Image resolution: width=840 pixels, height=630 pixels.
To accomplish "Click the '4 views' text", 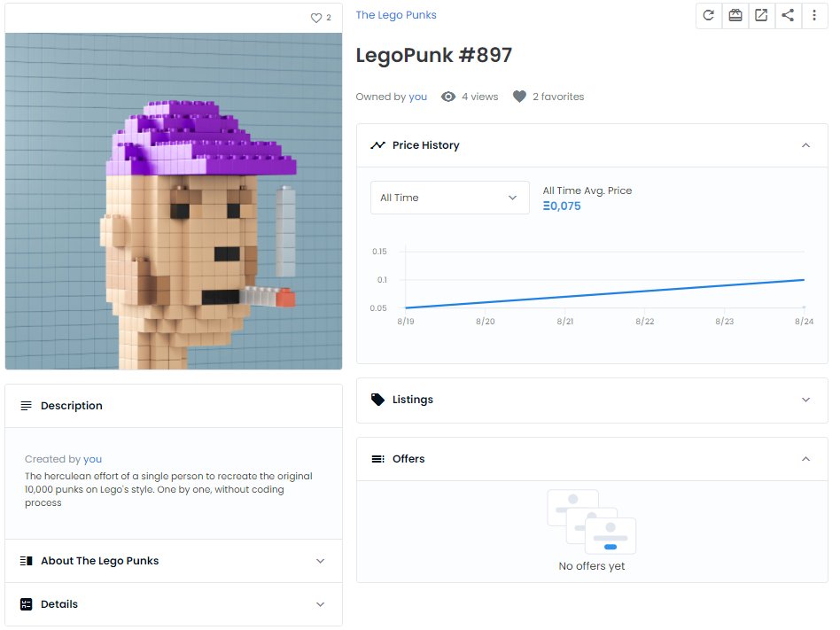I will pos(479,97).
